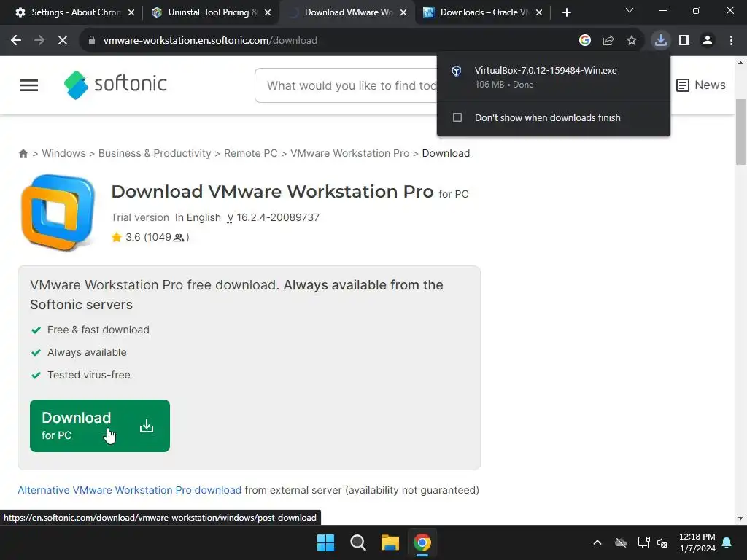Open Remote PC breadcrumb link
This screenshot has width=747, height=560.
[x=251, y=153]
